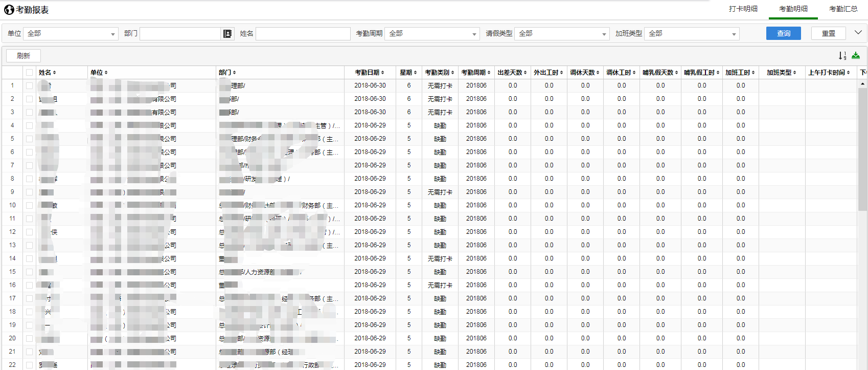Sort by 部门 column sort arrow
The image size is (868, 370).
(x=234, y=73)
